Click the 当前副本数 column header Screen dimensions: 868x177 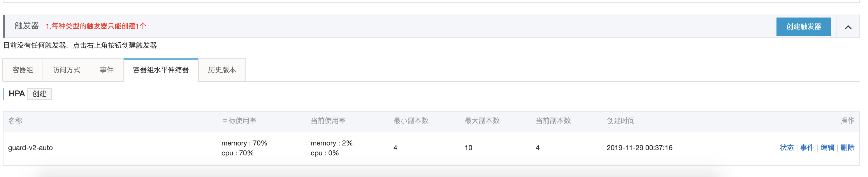553,121
